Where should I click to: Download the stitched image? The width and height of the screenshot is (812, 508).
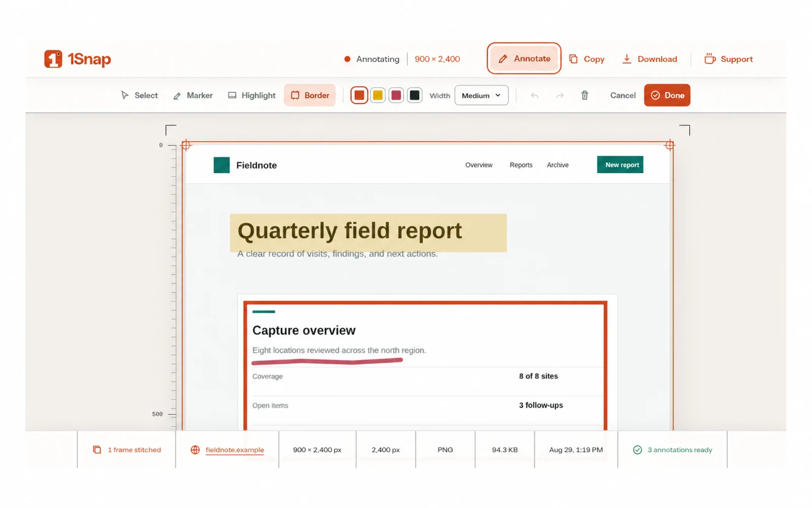(650, 59)
